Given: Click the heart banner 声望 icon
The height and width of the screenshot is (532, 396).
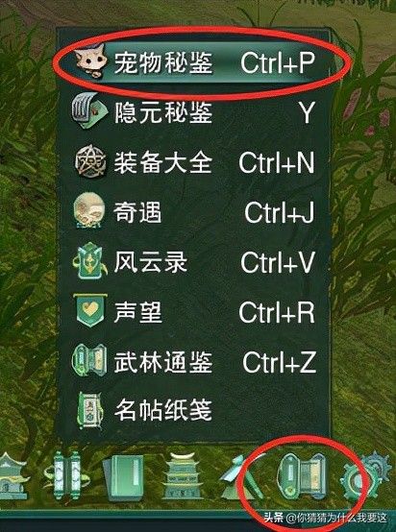Looking at the screenshot, I should click(x=89, y=310).
